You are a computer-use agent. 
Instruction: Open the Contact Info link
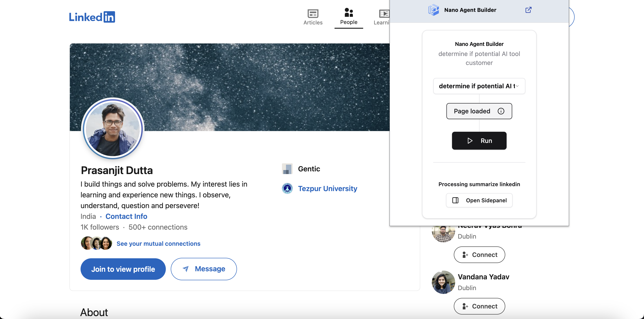click(126, 216)
